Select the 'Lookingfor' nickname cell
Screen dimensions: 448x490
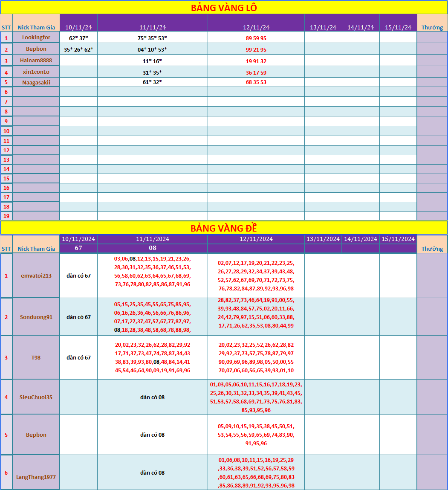click(x=36, y=38)
